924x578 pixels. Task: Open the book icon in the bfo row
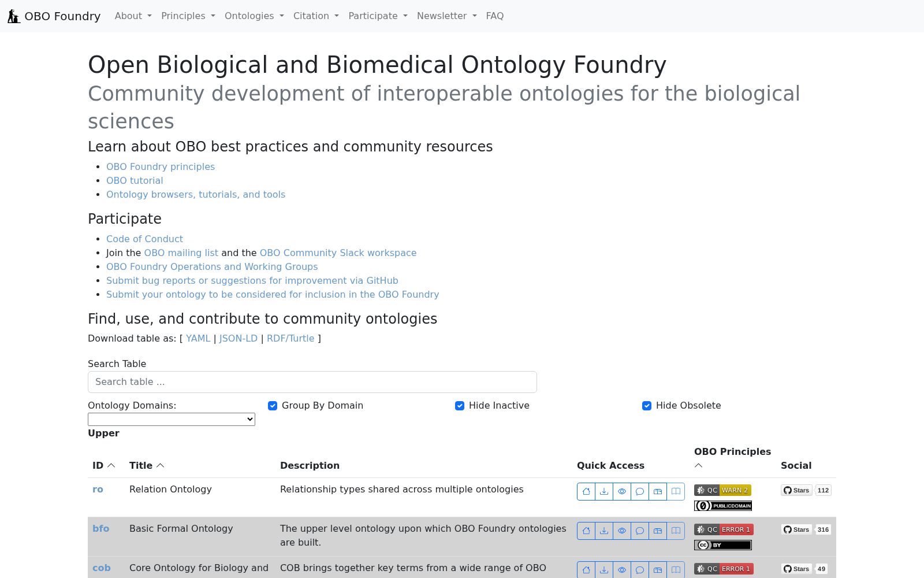[x=676, y=531]
